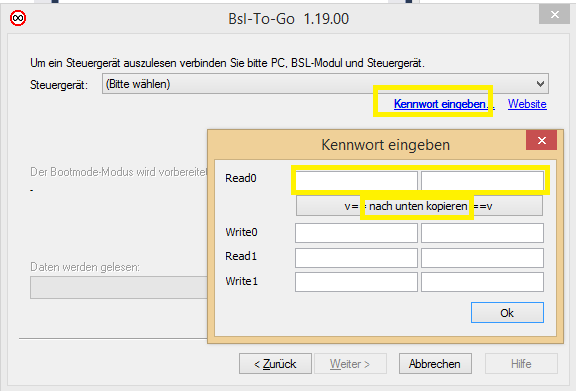
Task: Select the second Write0 input field
Action: 482,233
